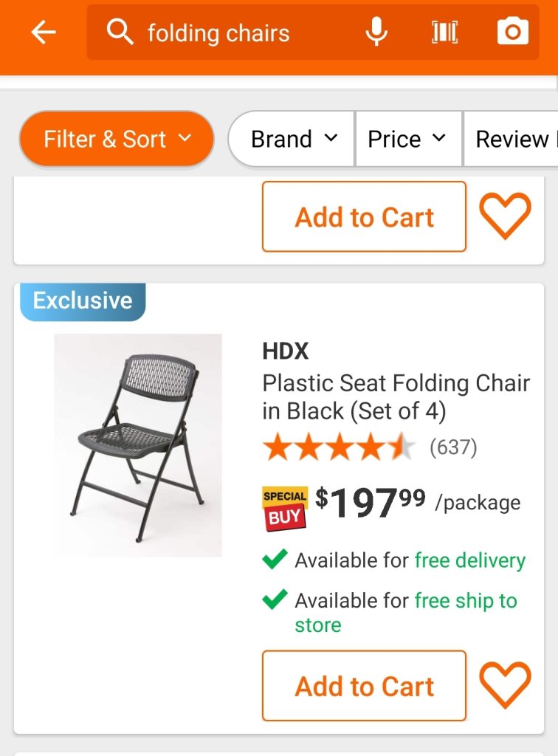Open the HDX folding chair thumbnail
The width and height of the screenshot is (558, 756).
point(138,445)
